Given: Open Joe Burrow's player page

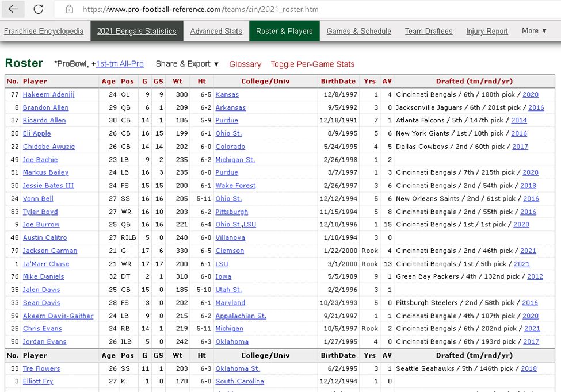Looking at the screenshot, I should point(40,225).
